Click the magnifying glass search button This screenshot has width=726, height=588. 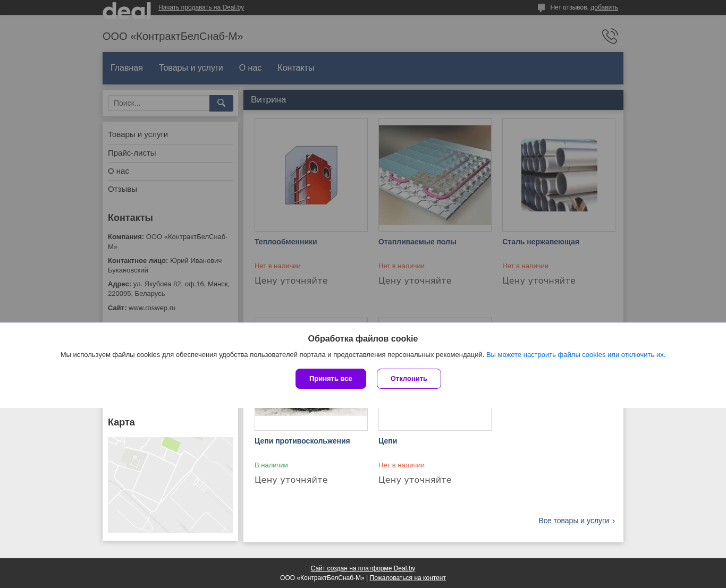[221, 103]
